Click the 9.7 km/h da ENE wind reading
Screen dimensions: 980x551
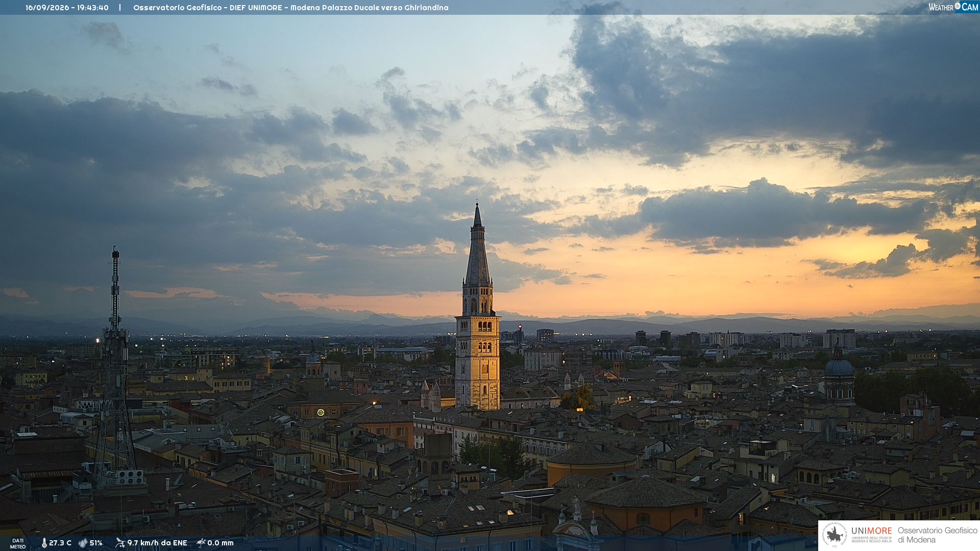click(x=157, y=543)
